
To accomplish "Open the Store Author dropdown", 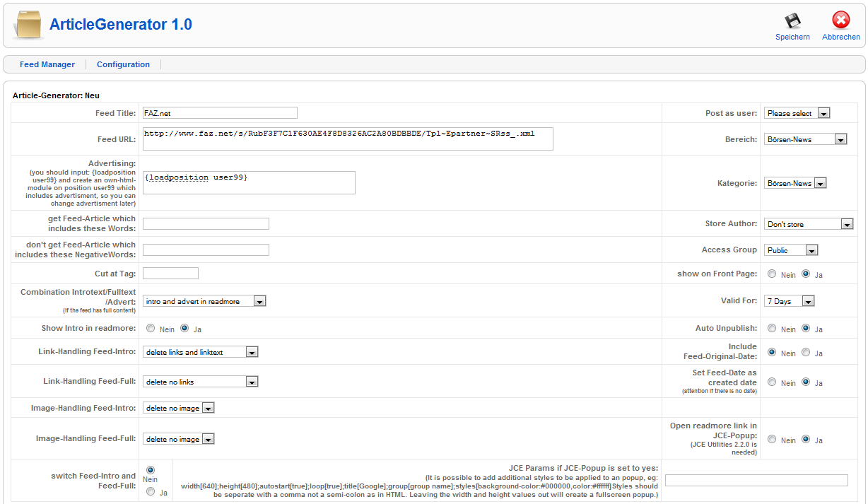I will (809, 224).
